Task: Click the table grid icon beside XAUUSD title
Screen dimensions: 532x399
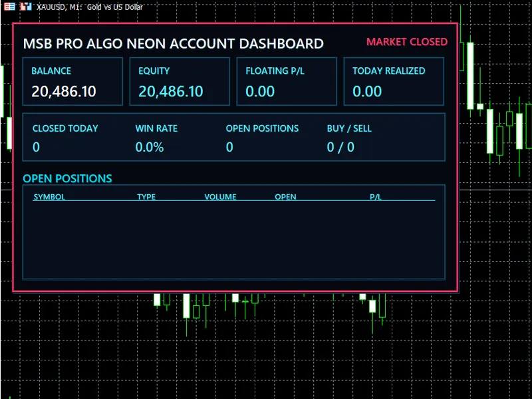Action: [x=9, y=7]
